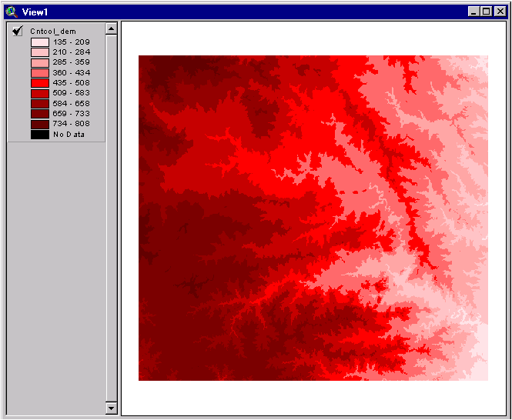Click the legend vertical scrollbar track
Image resolution: width=512 pixels, height=420 pixels.
111,231
